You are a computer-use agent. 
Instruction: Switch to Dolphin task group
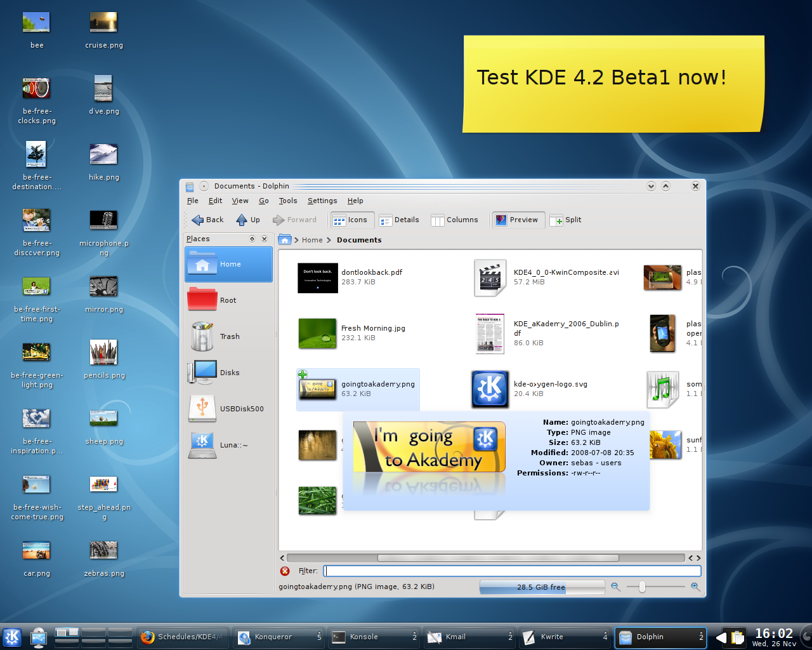(x=660, y=637)
